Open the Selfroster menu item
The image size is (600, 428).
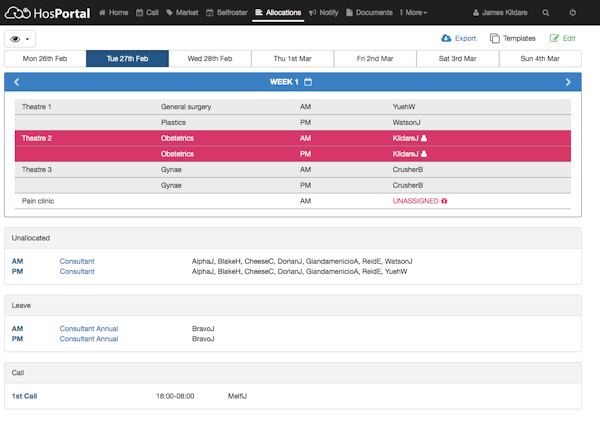point(228,13)
